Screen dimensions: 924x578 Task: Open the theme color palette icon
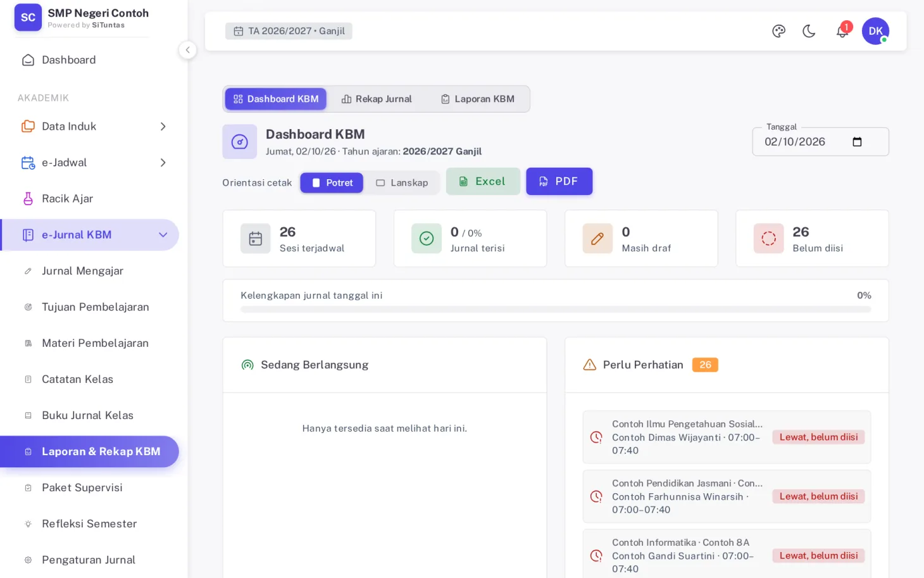[x=778, y=31]
